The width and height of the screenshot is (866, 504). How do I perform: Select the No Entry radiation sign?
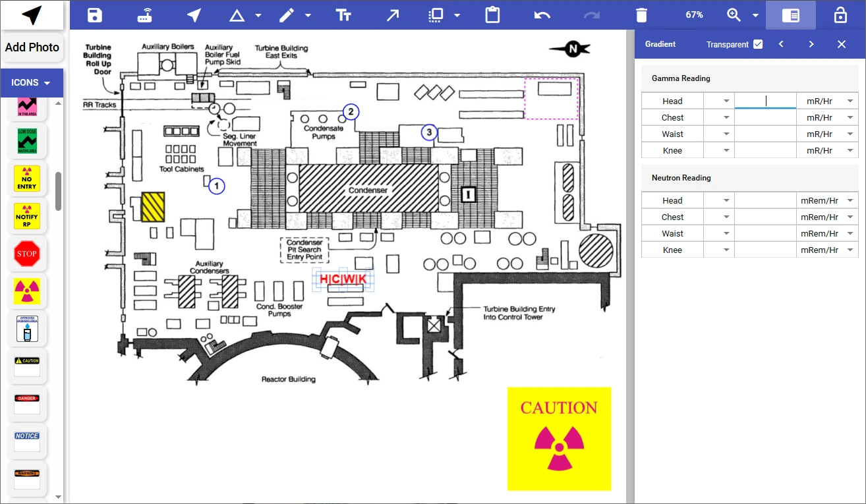(27, 179)
